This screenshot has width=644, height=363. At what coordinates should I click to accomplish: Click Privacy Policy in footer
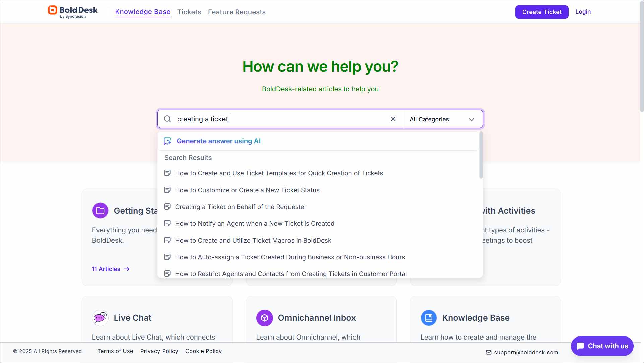(159, 351)
